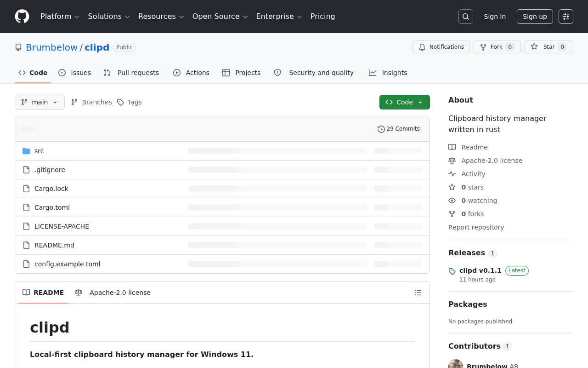This screenshot has width=588, height=368.
Task: Click the LICENSE-APACHE file icon
Action: coord(26,226)
